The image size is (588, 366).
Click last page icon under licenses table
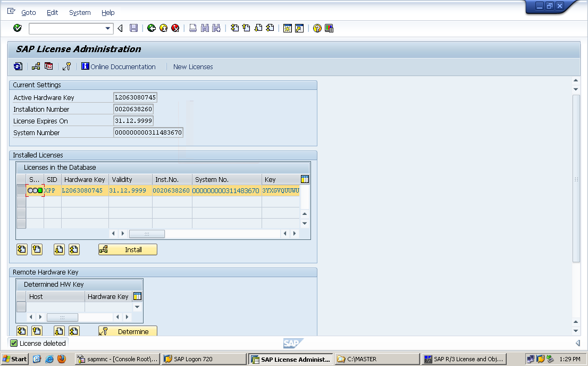(x=74, y=249)
